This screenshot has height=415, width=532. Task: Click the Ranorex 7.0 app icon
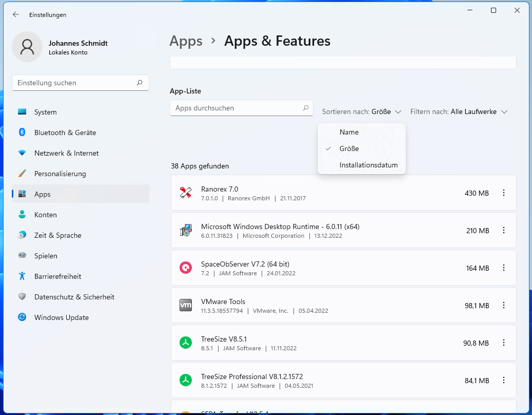pos(186,193)
